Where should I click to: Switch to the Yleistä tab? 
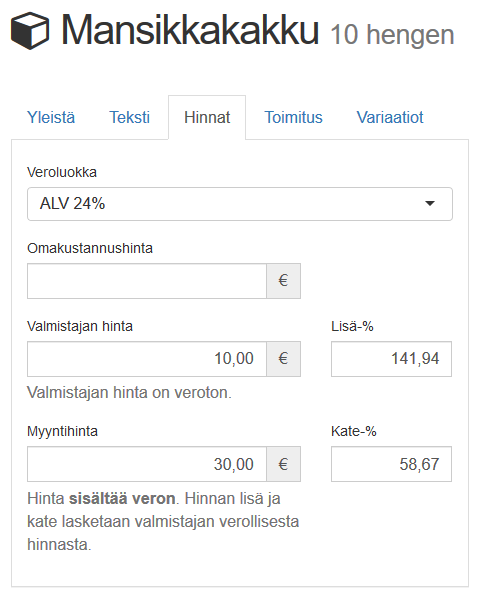pos(51,117)
